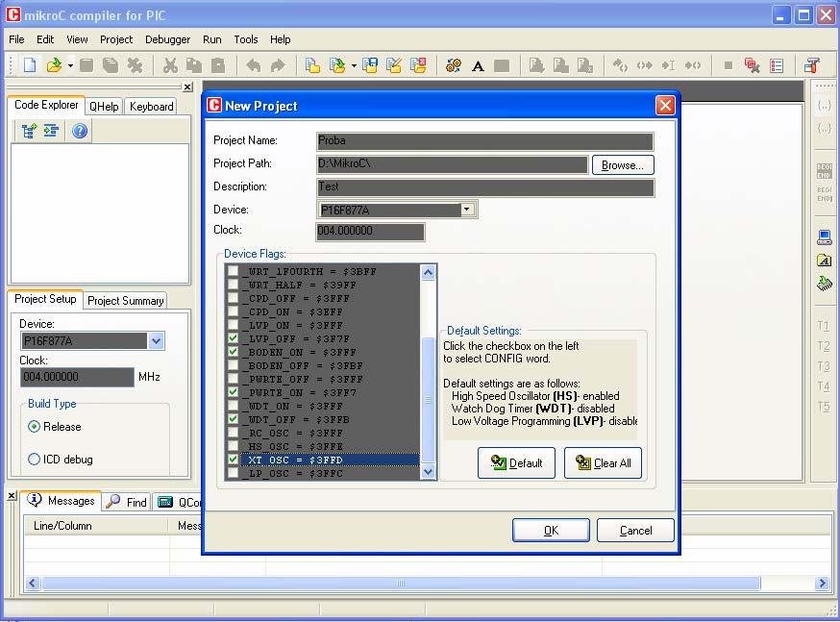Open the font 'A' toolbar icon
The image size is (840, 622).
pyautogui.click(x=478, y=66)
